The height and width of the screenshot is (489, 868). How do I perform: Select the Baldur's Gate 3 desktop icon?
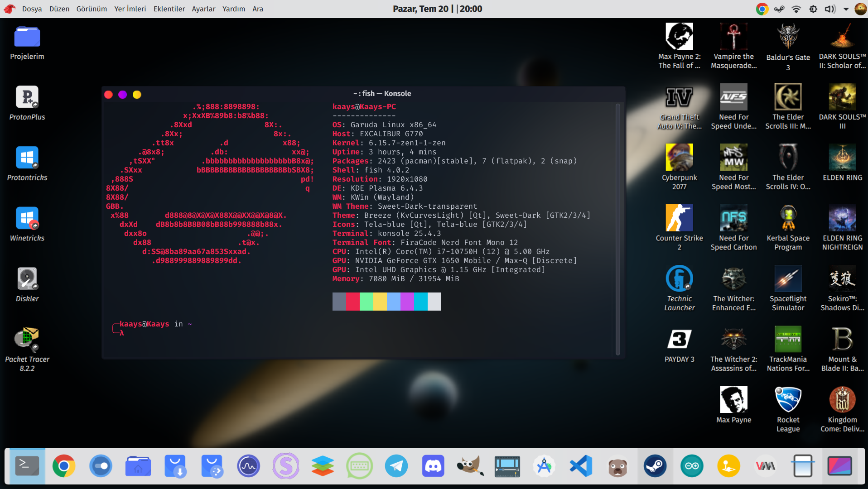[788, 47]
